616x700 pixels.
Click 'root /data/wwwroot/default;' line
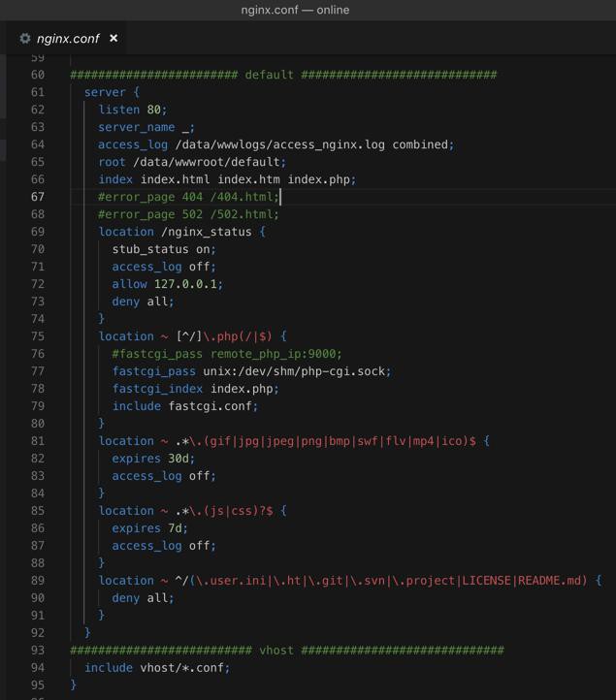pos(192,162)
